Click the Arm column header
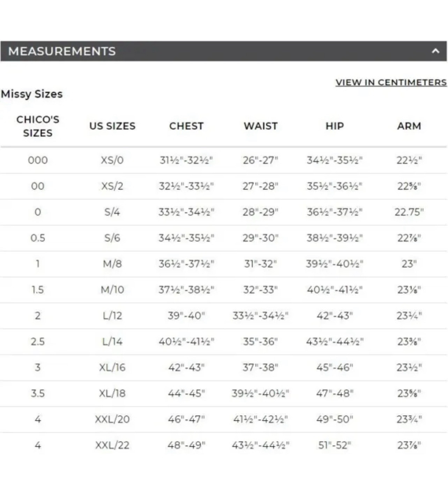Screen dimensions: 448x499 pos(409,126)
